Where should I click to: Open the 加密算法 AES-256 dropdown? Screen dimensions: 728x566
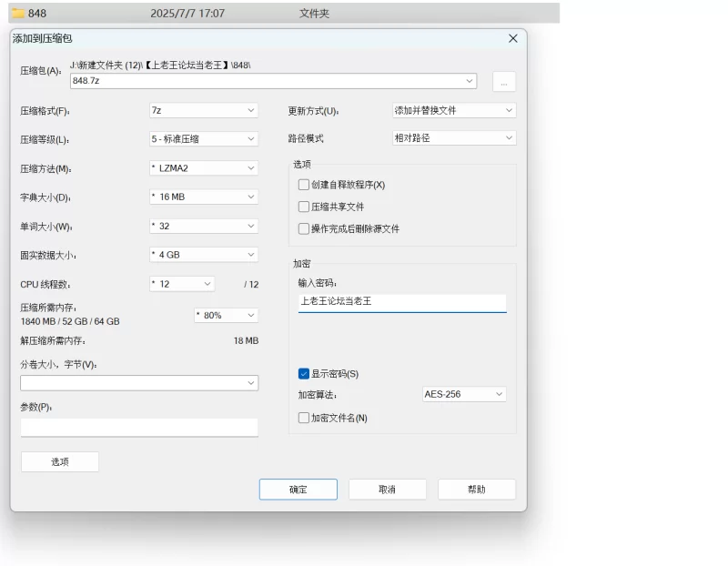pyautogui.click(x=464, y=394)
